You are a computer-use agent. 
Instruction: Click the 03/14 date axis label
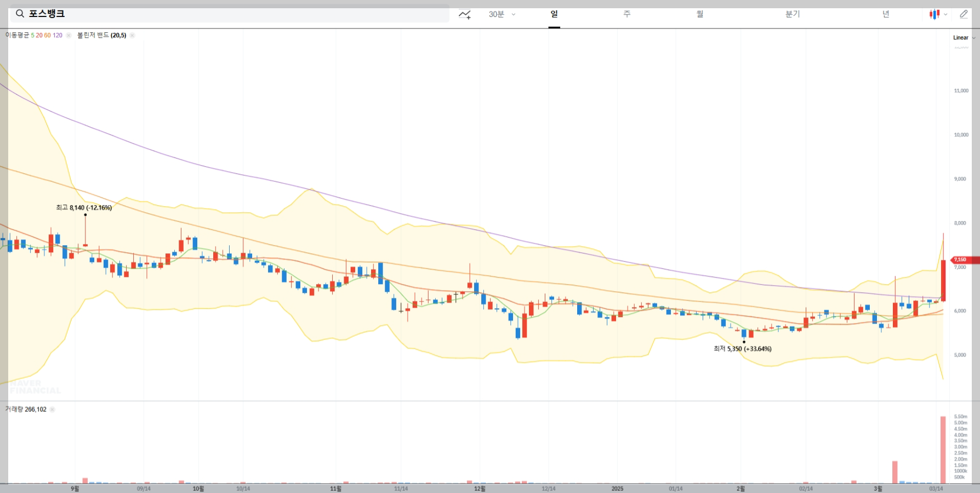pyautogui.click(x=936, y=489)
